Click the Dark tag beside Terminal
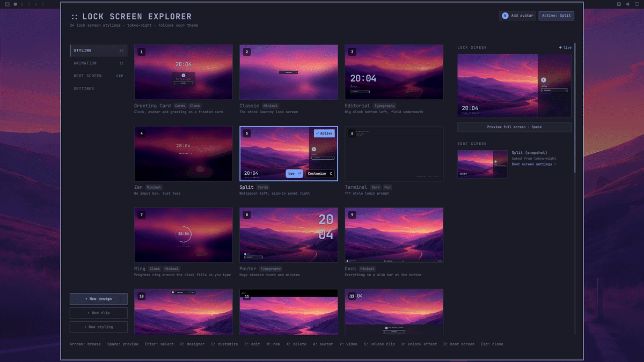Viewport: 644px width, 362px height. pos(376,188)
